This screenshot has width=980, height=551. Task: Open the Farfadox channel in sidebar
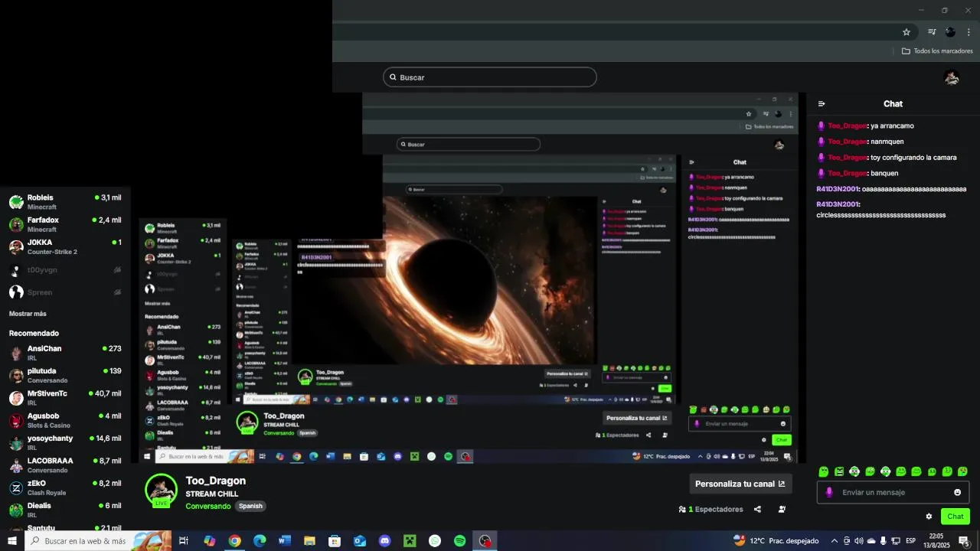point(65,224)
